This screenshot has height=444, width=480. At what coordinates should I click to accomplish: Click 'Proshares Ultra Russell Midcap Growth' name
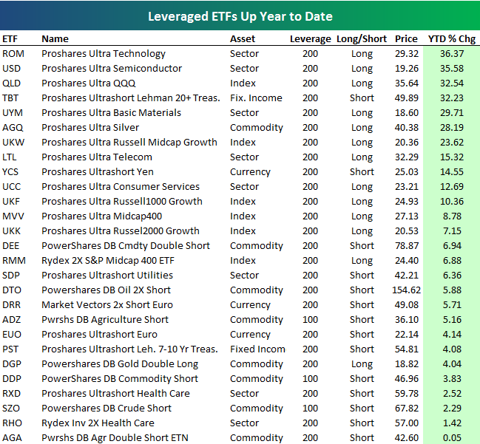[129, 142]
